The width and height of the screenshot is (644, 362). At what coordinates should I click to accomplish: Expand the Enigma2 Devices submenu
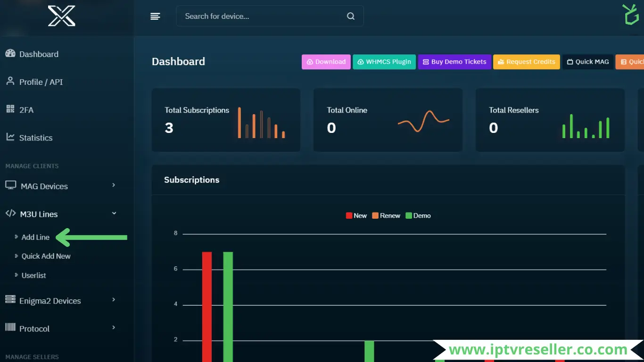click(x=60, y=301)
